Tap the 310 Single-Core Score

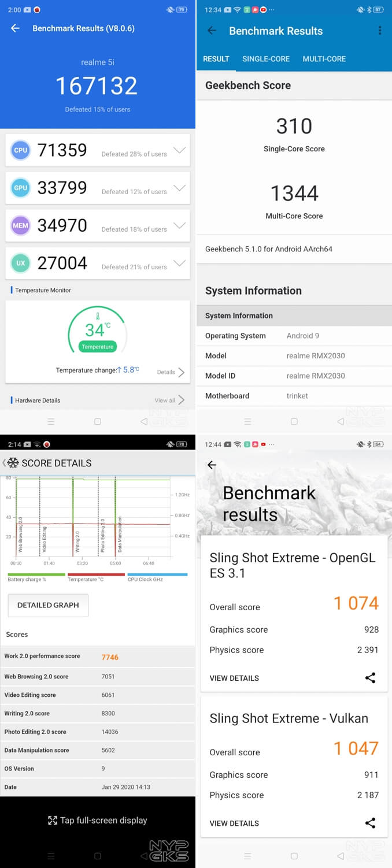click(x=294, y=127)
